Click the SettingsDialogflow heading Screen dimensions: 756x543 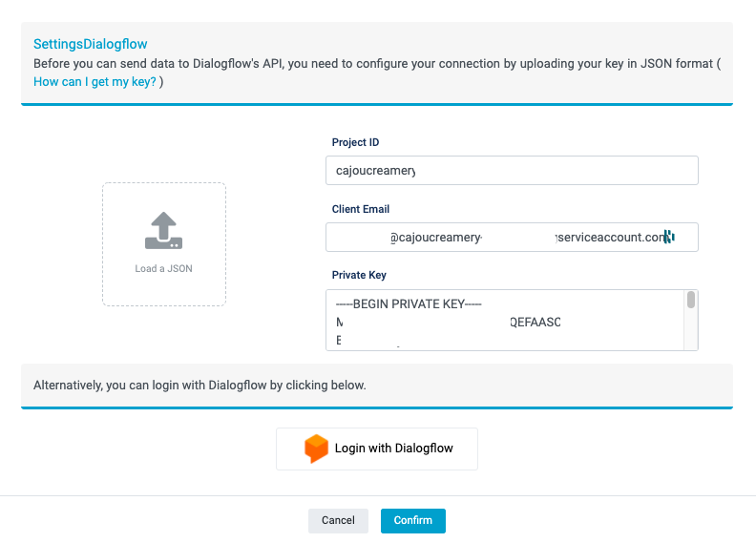point(90,44)
